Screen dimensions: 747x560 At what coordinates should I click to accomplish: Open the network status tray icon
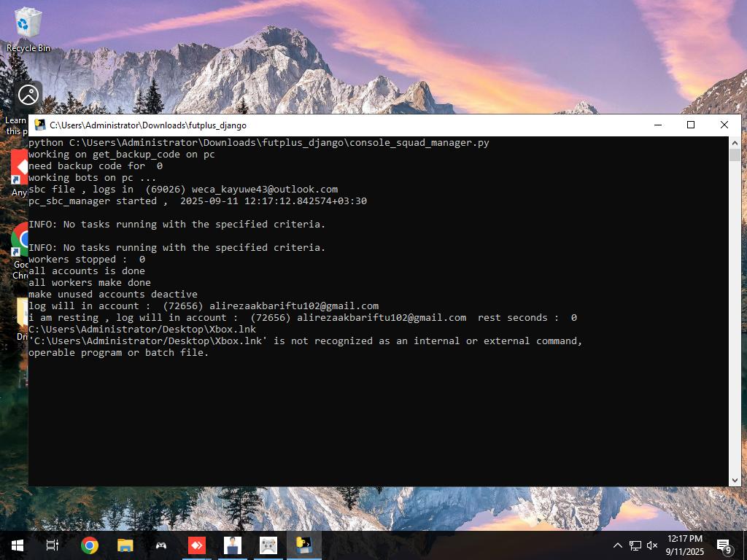[x=635, y=545]
